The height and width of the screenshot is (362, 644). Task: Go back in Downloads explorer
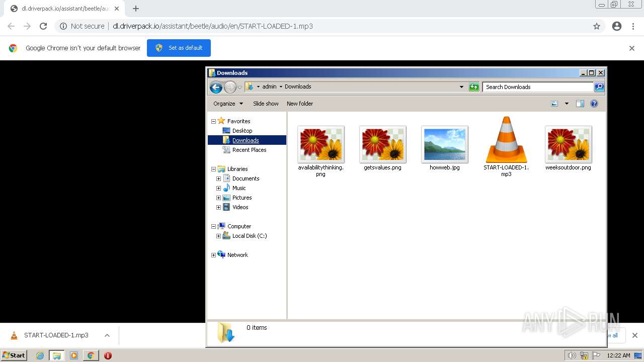tap(216, 87)
